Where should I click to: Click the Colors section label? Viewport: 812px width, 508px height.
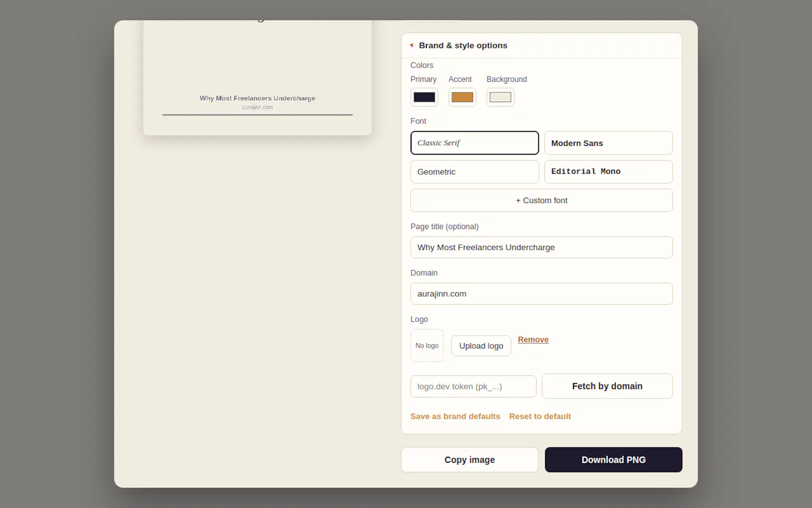tap(422, 65)
